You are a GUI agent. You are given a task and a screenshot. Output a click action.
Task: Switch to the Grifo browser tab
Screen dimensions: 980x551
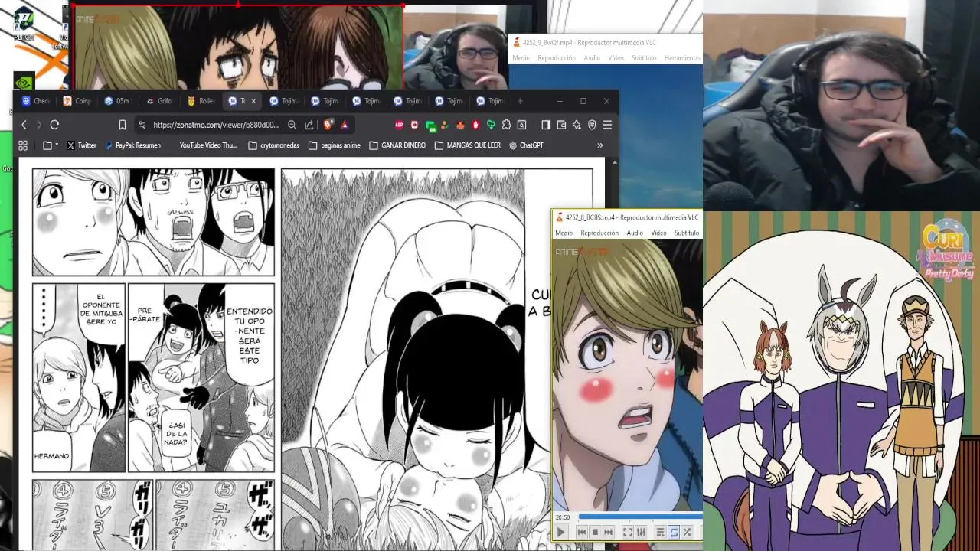click(159, 101)
